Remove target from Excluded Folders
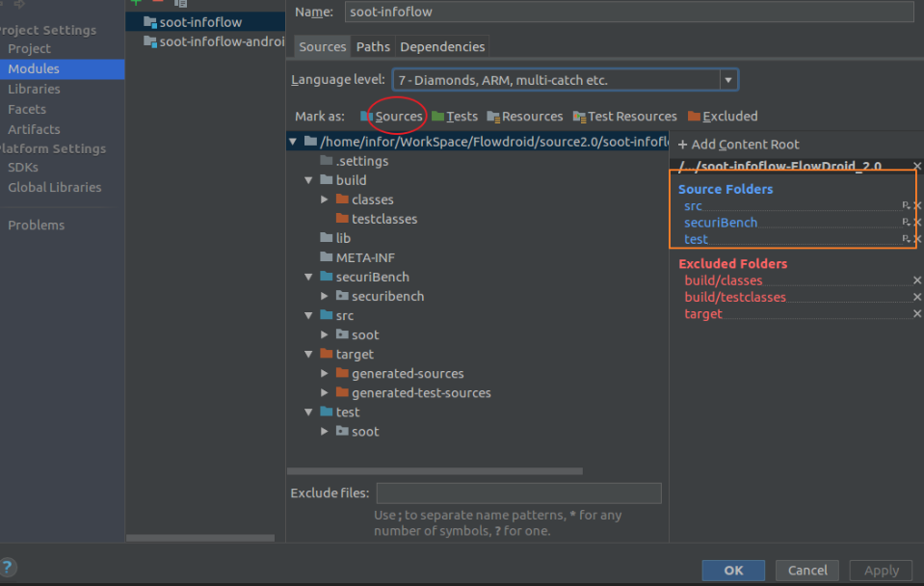 [x=917, y=313]
